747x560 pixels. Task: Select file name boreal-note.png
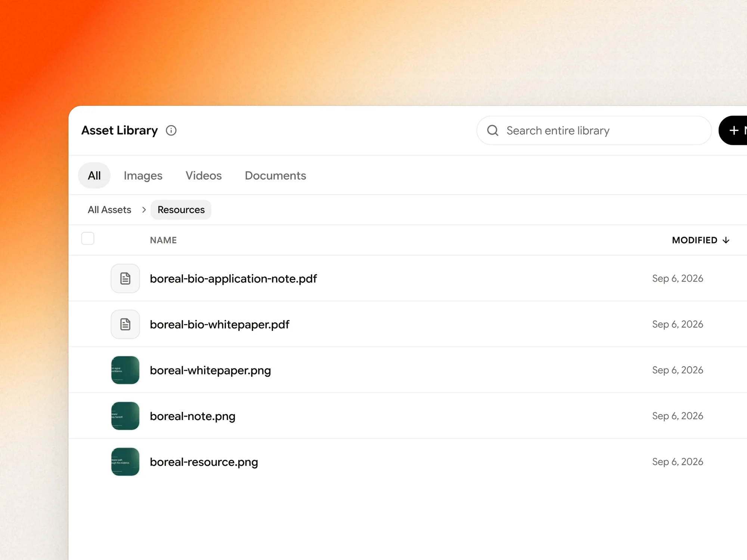click(193, 416)
